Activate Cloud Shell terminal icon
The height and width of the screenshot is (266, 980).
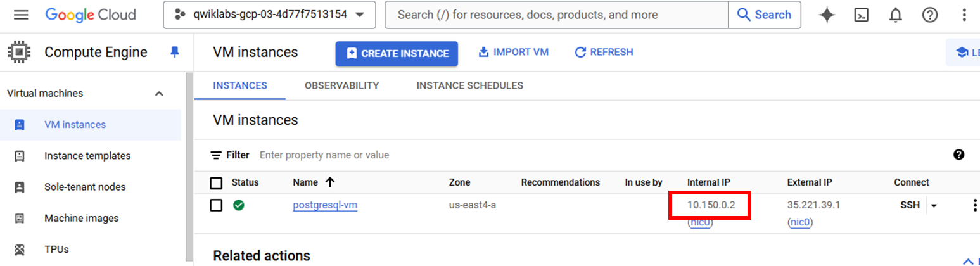861,15
